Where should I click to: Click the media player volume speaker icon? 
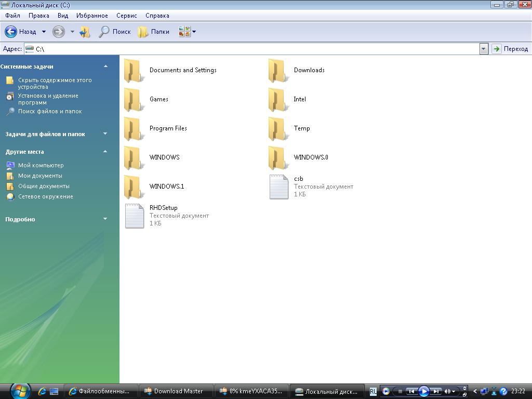[x=447, y=392]
